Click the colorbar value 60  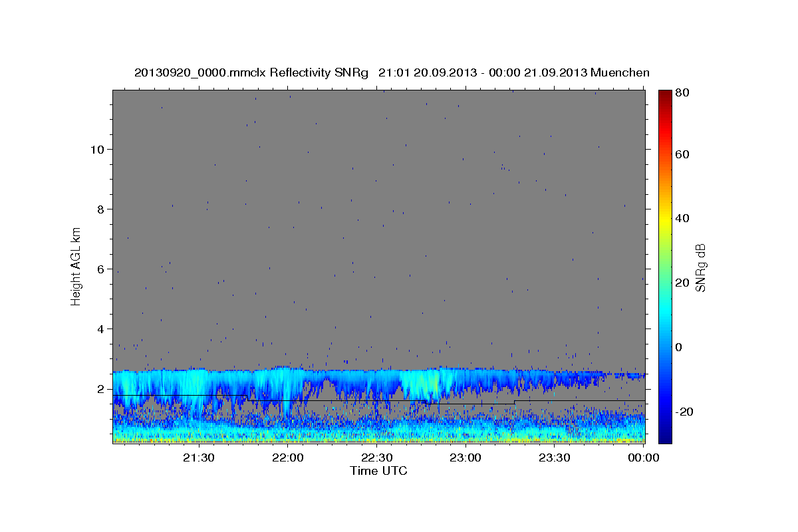pyautogui.click(x=684, y=154)
